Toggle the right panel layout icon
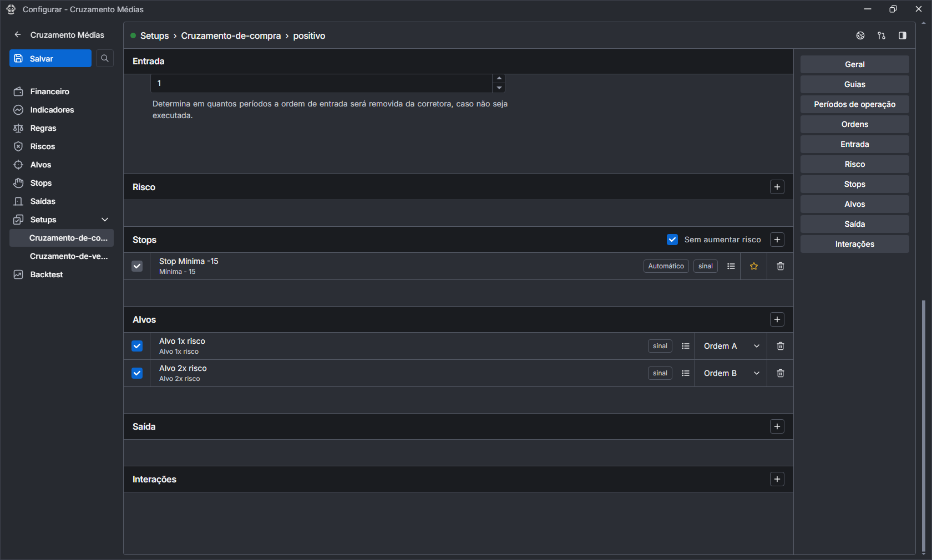The height and width of the screenshot is (560, 932). coord(903,35)
